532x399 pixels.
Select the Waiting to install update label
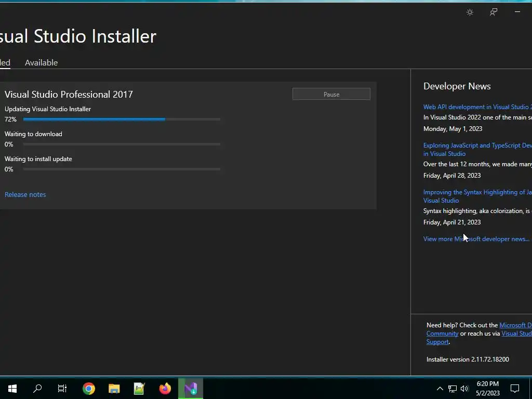[38, 159]
